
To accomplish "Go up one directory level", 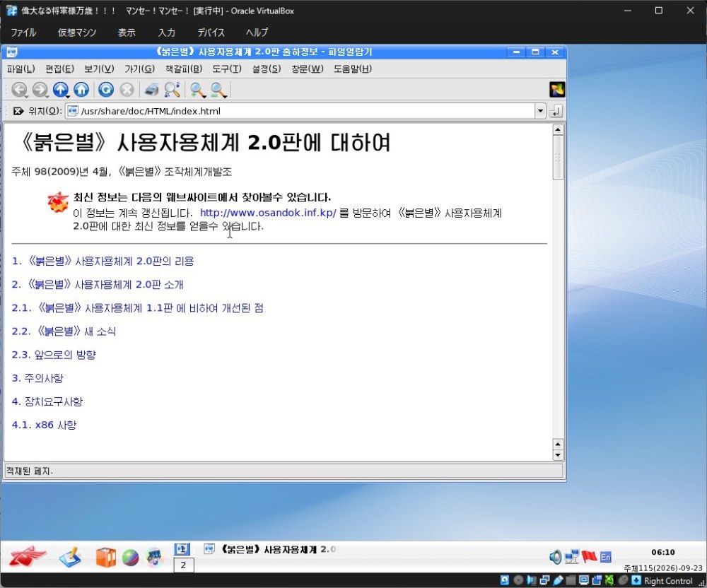I will click(x=60, y=90).
